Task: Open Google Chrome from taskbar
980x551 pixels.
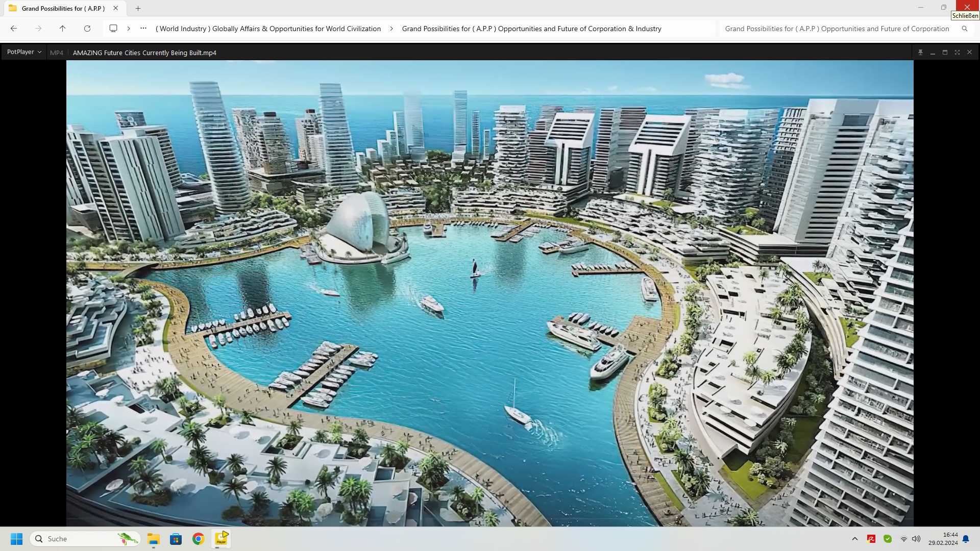Action: pos(199,539)
